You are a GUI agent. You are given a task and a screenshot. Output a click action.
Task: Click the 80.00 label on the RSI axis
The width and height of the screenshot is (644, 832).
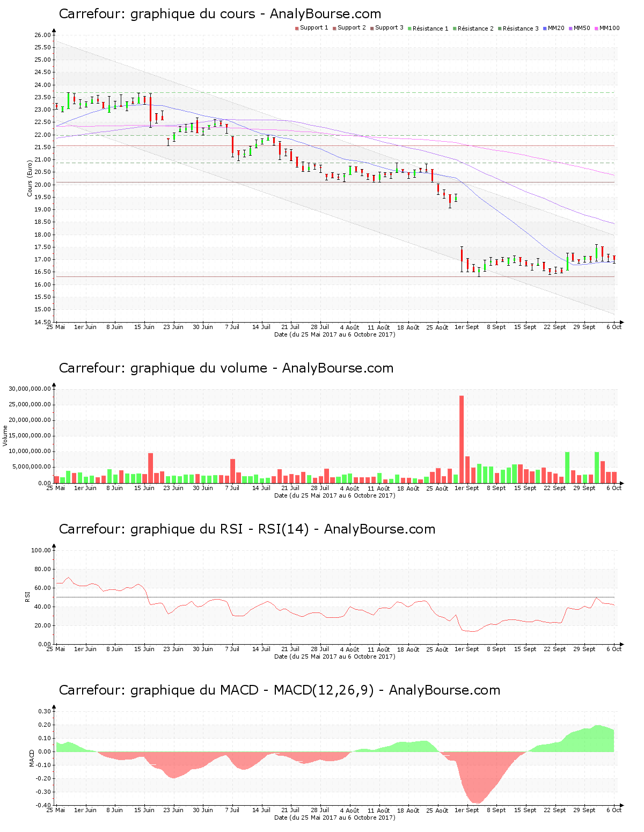click(x=42, y=569)
